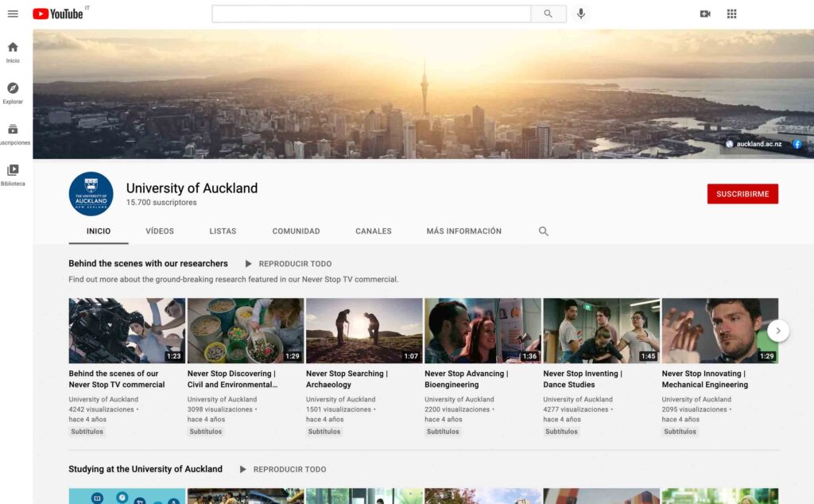
Task: Open the COMUNIDAD tab
Action: click(x=296, y=231)
